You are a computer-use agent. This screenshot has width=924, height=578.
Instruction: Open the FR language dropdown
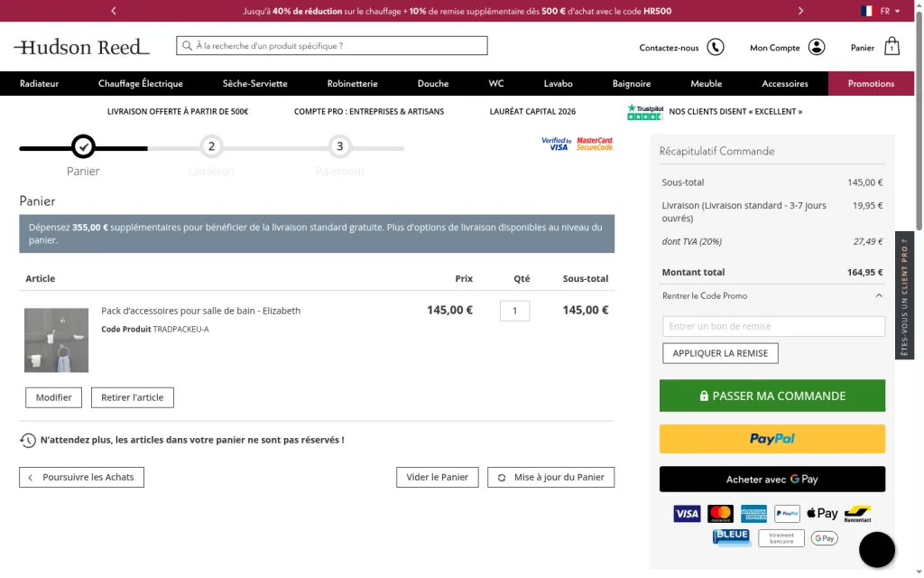881,11
